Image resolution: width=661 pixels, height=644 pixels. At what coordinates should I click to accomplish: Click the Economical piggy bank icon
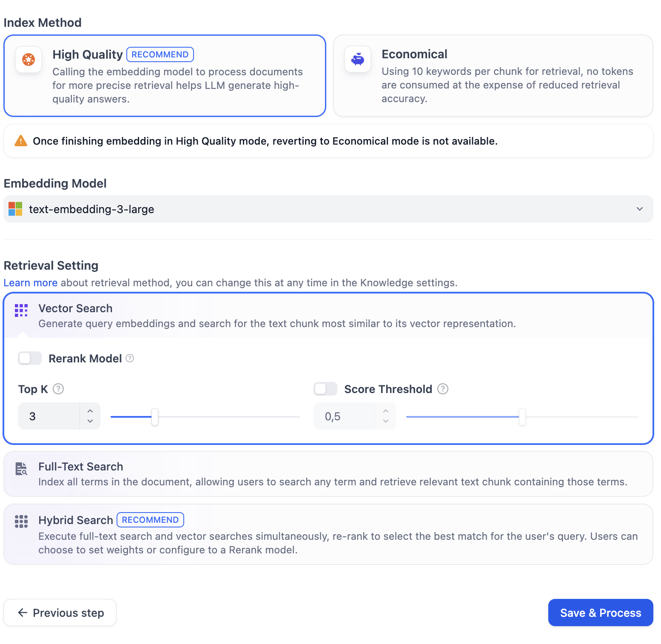(358, 59)
